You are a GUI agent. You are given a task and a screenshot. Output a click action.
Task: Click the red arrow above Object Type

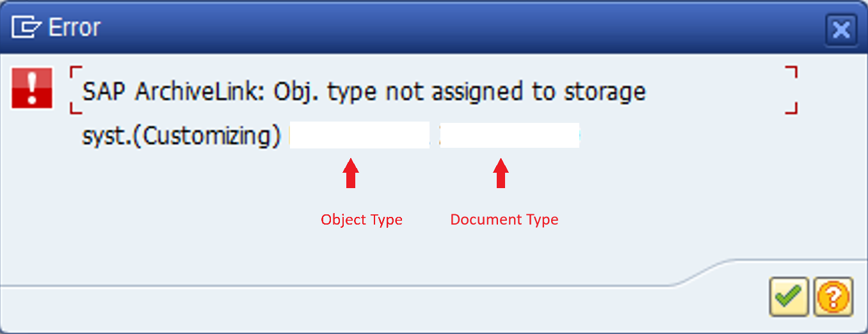click(350, 174)
